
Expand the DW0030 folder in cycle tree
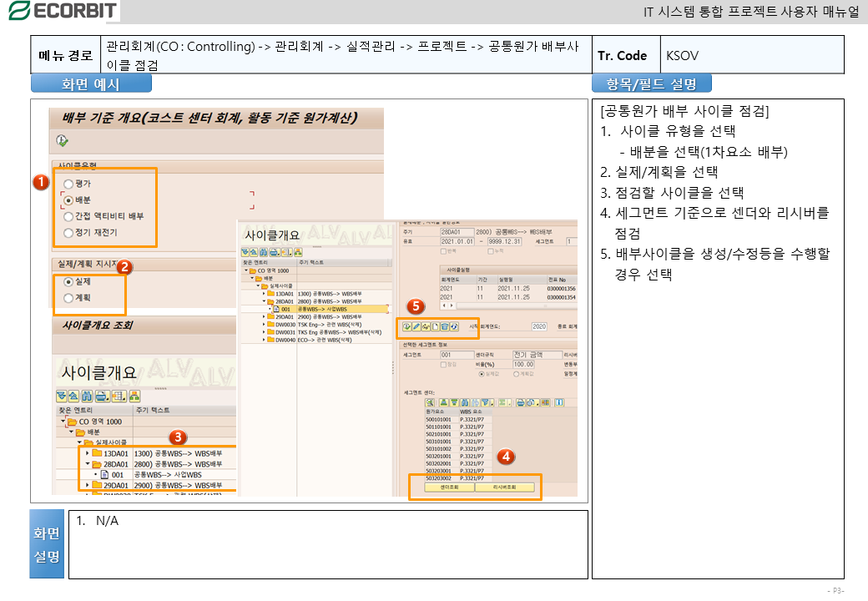tap(265, 325)
